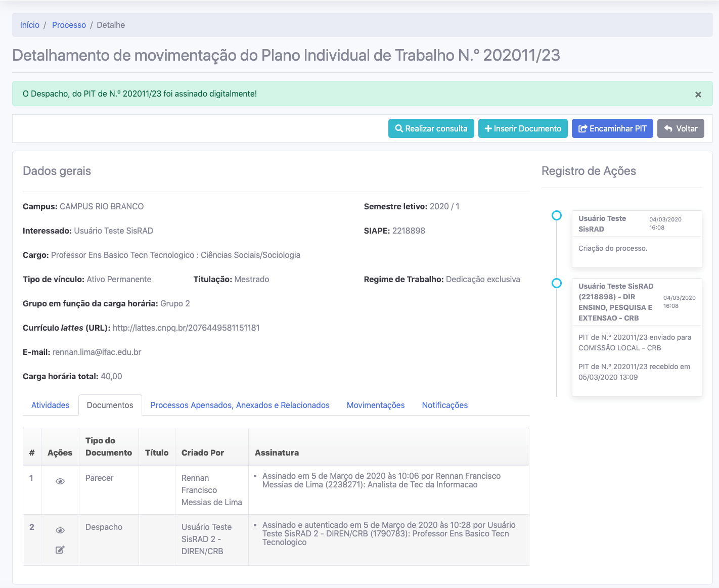Navigate to Início in breadcrumb
Screen dimensions: 719x588
(30, 25)
